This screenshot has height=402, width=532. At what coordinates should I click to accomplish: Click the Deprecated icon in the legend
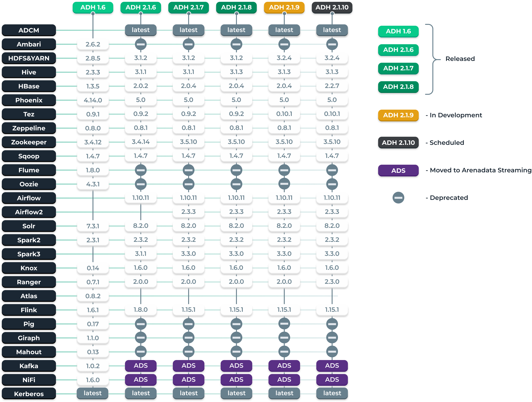coord(398,198)
